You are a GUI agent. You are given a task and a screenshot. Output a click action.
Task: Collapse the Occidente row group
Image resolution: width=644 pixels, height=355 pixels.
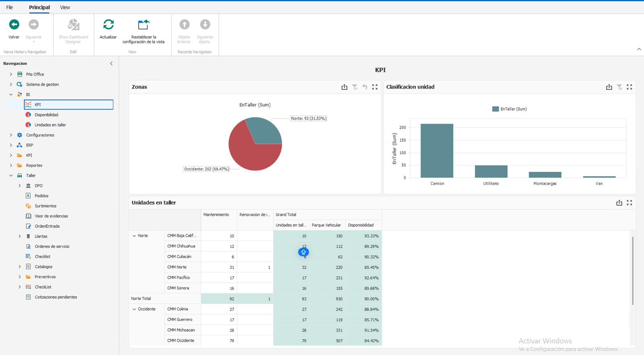pos(134,309)
